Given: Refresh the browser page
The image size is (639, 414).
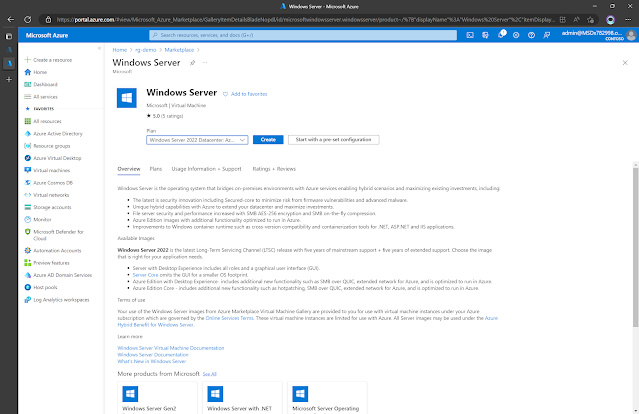Looking at the screenshot, I should [x=27, y=20].
